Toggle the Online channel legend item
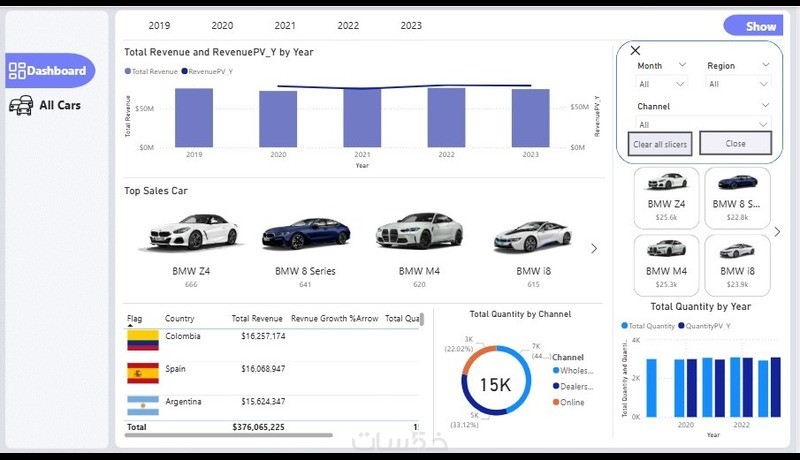The height and width of the screenshot is (460, 800). click(x=568, y=402)
